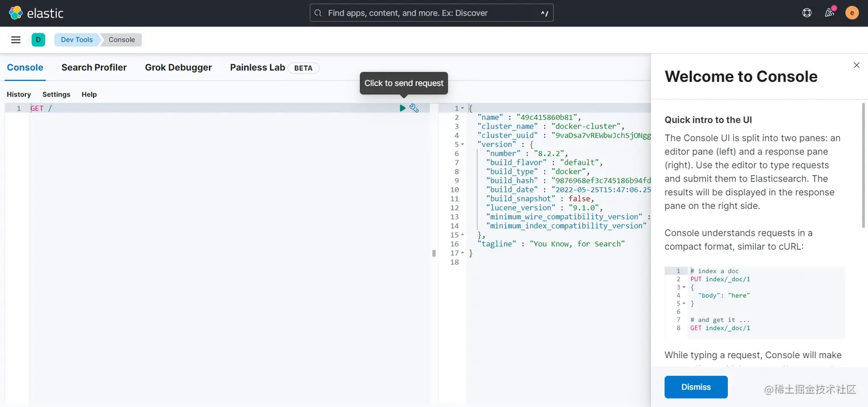
Task: Dismiss the welcome panel
Action: [x=696, y=387]
